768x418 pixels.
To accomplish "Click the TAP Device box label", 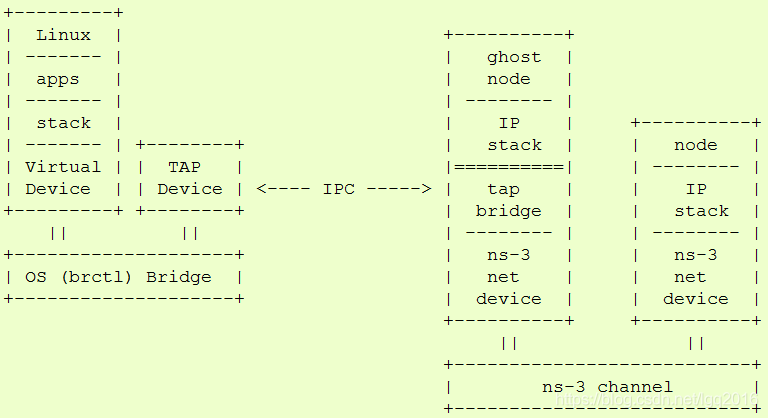I will coord(190,178).
